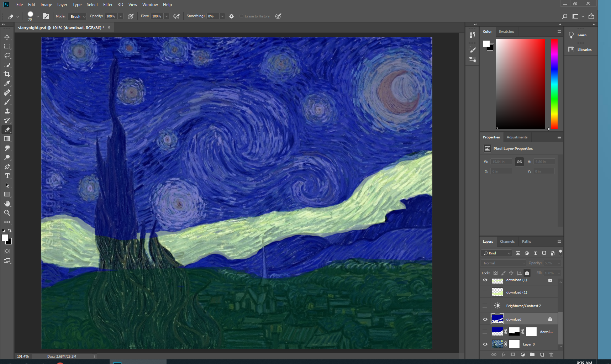Image resolution: width=611 pixels, height=364 pixels.
Task: Toggle airbrush-style build-up effects
Action: [177, 16]
